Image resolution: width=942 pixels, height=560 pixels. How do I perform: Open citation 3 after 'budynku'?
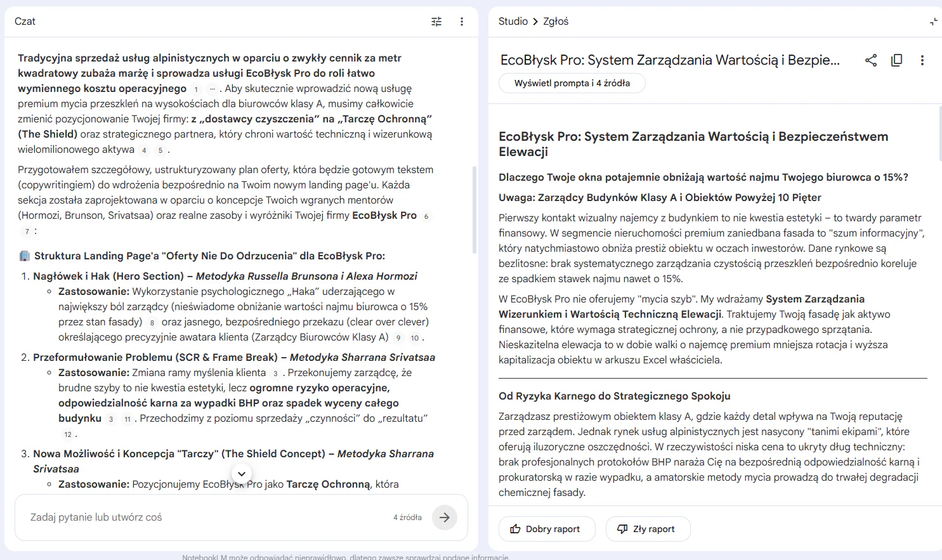click(111, 419)
